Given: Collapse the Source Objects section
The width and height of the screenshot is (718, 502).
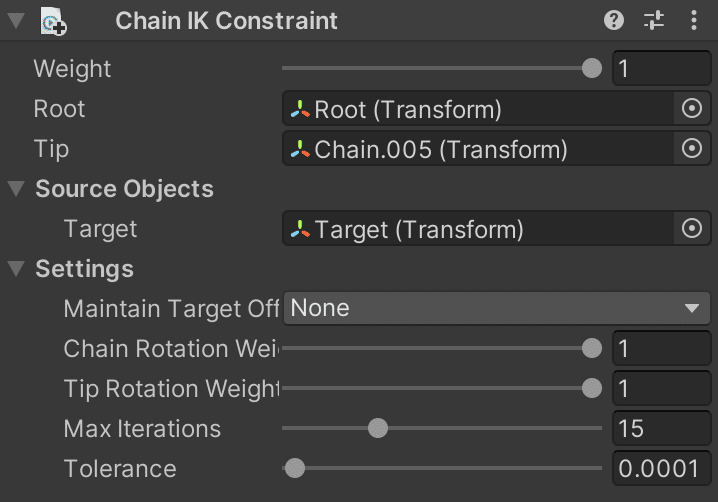Looking at the screenshot, I should (x=16, y=189).
